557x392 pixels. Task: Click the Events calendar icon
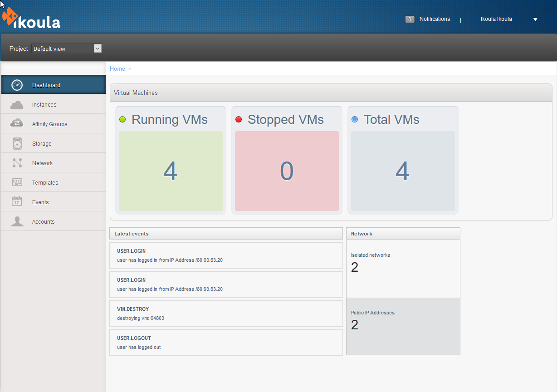[x=17, y=201]
